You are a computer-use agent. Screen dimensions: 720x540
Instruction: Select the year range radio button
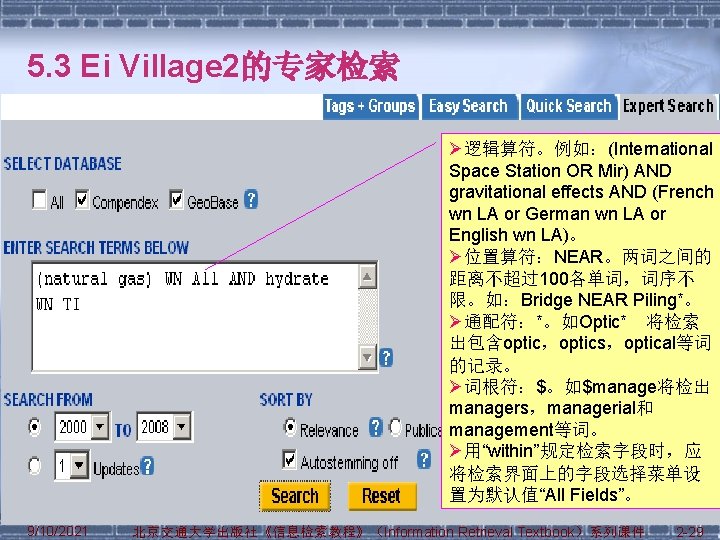(x=34, y=427)
